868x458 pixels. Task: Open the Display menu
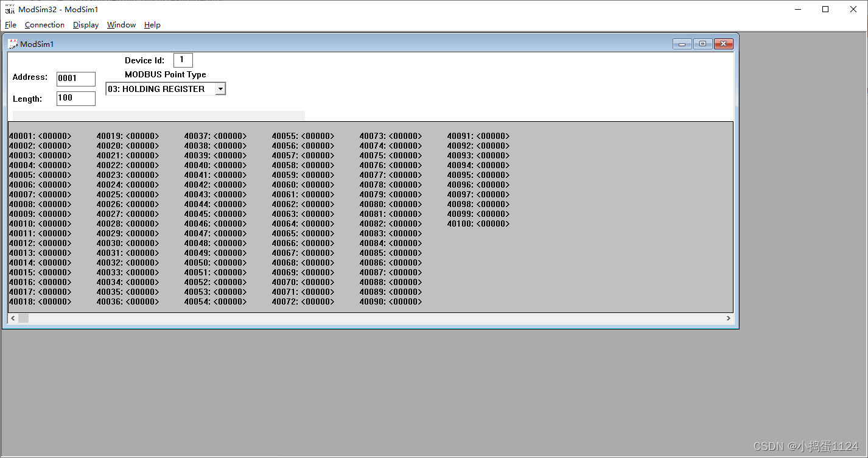point(85,24)
